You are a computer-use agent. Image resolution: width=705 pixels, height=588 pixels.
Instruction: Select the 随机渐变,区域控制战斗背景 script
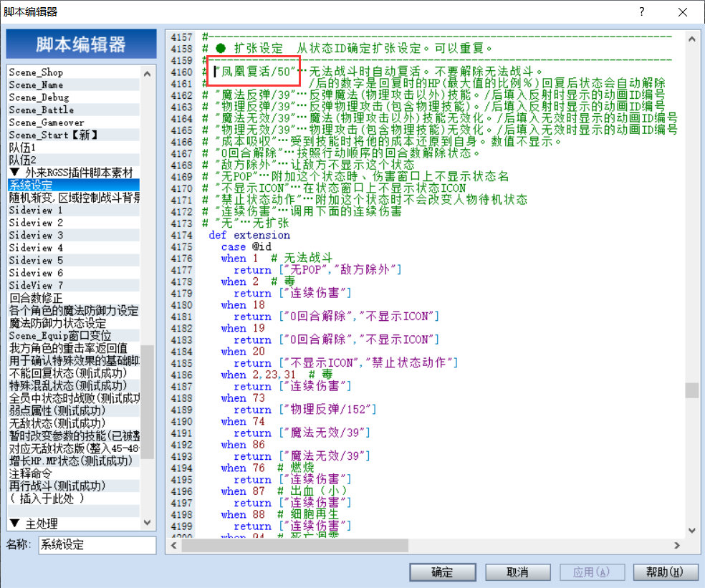[74, 198]
